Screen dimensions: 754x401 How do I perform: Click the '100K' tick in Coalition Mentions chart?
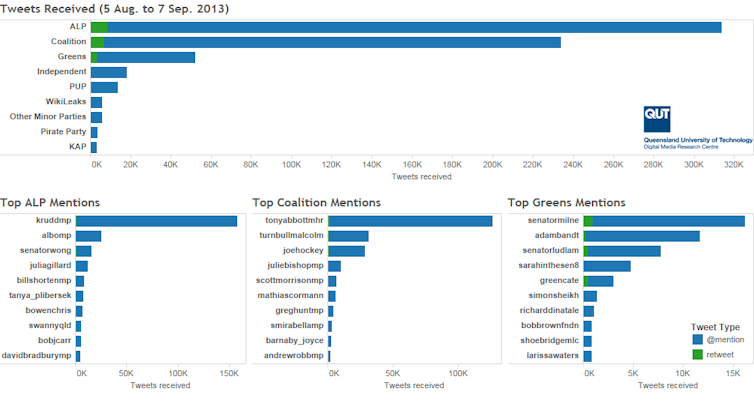tap(458, 373)
